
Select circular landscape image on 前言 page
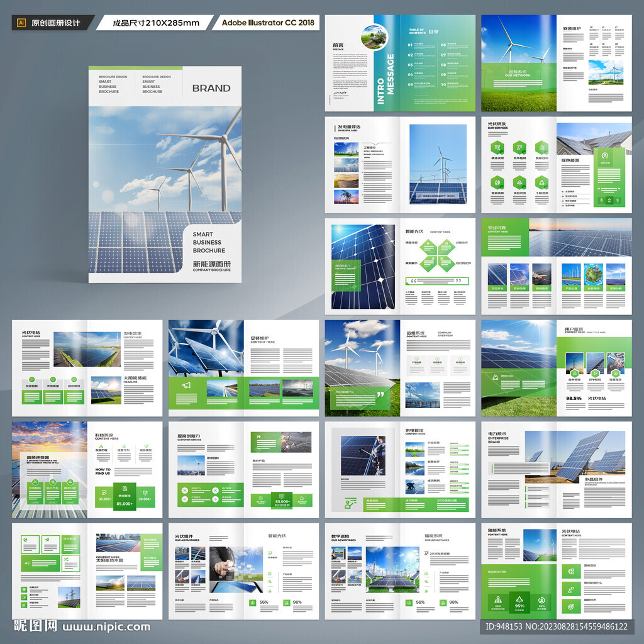coord(374,37)
